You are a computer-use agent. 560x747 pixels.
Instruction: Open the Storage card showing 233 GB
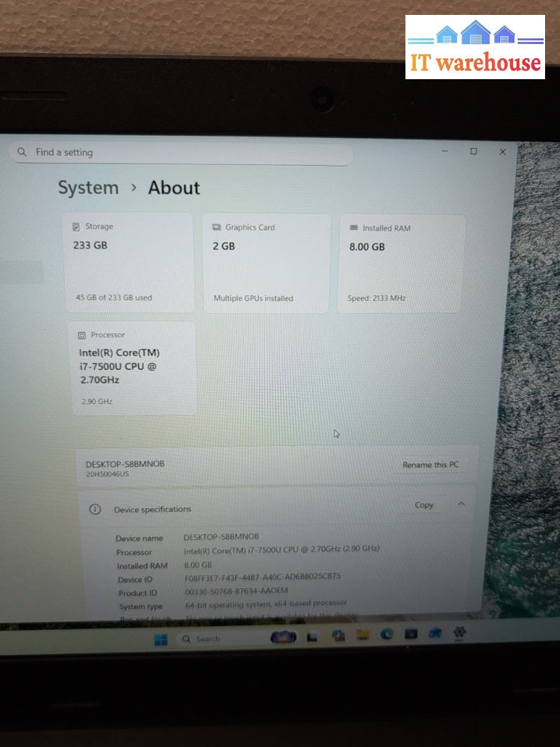(128, 262)
